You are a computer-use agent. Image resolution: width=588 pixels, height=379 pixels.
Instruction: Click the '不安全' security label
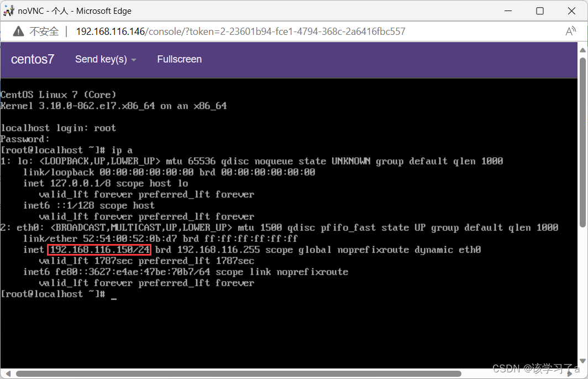[x=44, y=31]
